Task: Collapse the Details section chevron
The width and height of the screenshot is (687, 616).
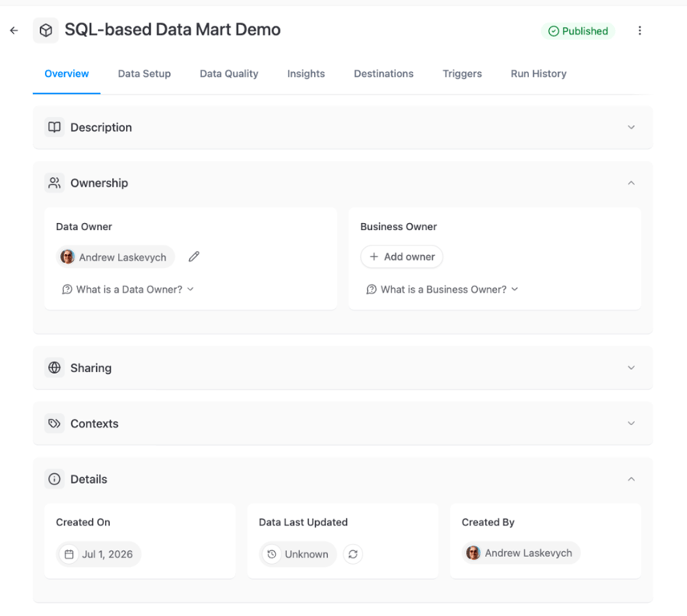Action: (x=631, y=479)
